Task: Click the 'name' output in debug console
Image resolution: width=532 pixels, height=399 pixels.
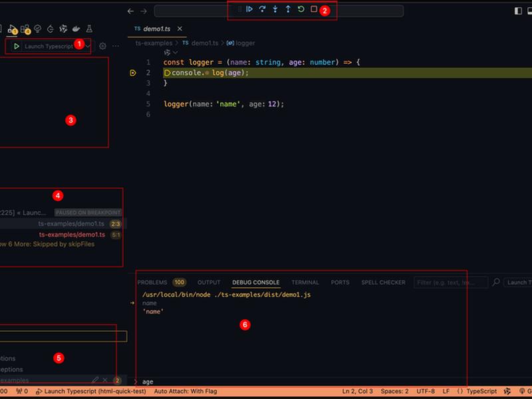Action: pos(153,311)
